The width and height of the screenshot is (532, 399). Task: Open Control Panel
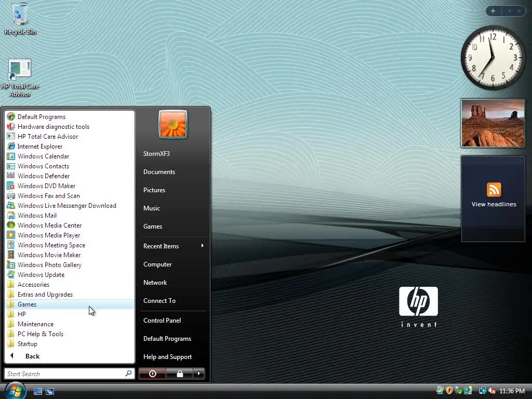(174, 320)
